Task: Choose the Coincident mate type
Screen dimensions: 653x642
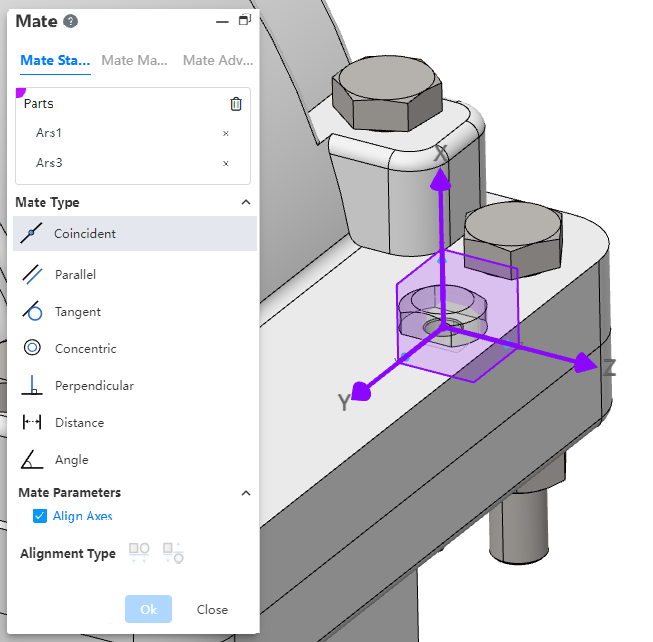Action: tap(135, 234)
